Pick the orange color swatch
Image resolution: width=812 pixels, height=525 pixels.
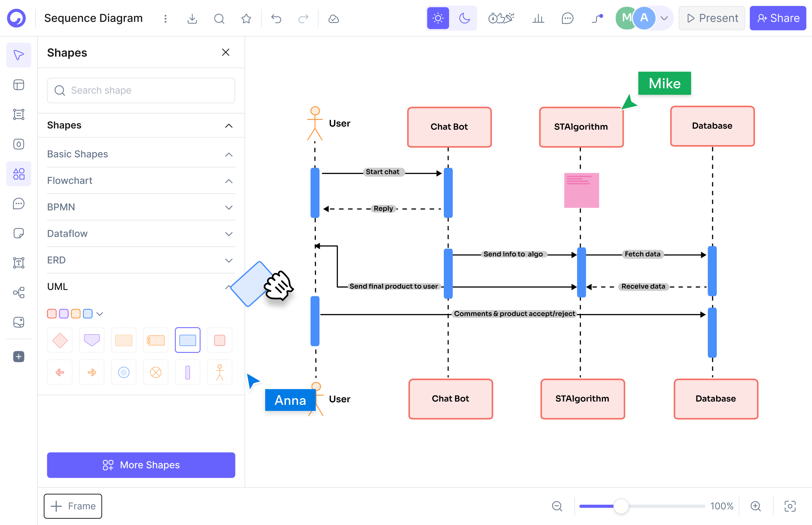coord(76,314)
